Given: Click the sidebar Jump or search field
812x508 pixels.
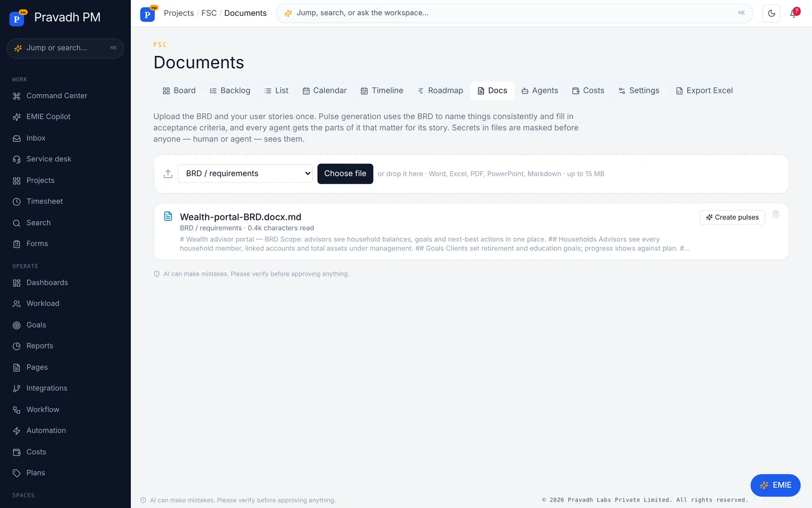Looking at the screenshot, I should (65, 48).
